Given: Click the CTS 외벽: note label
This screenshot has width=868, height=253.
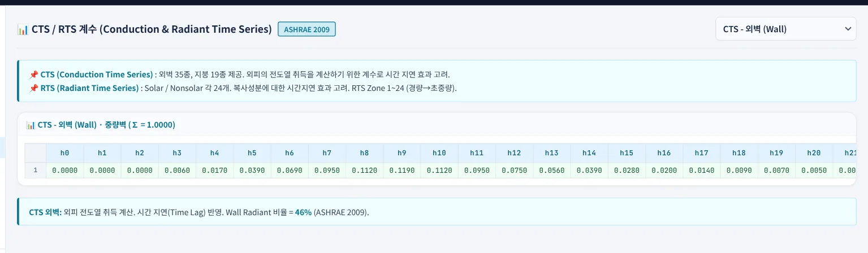Looking at the screenshot, I should pyautogui.click(x=45, y=212).
